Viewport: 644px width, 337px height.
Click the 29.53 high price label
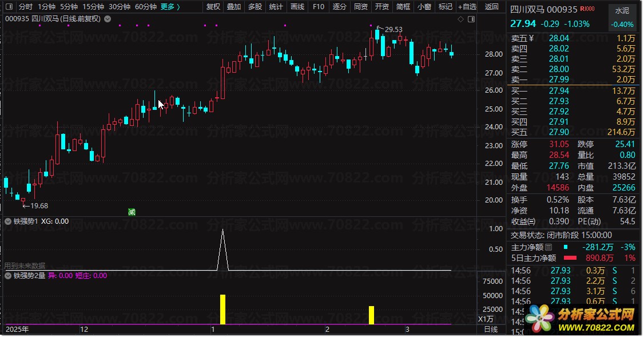coord(393,30)
